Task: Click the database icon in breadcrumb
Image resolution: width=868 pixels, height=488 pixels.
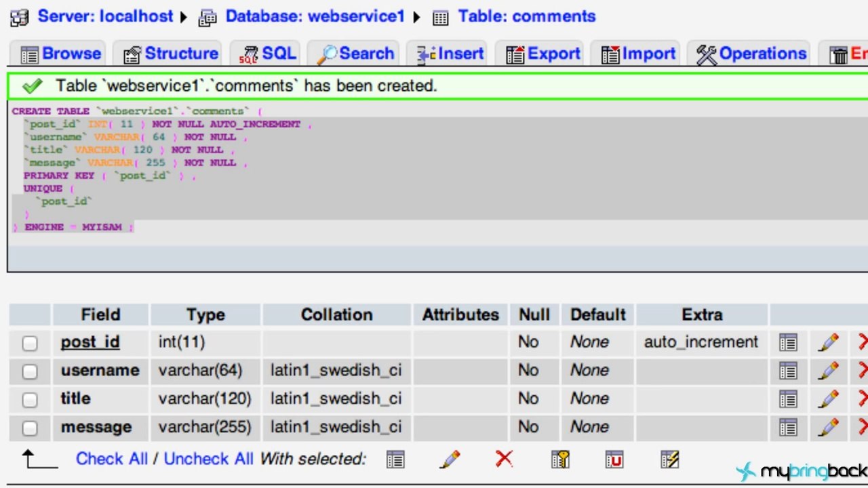Action: pos(207,18)
